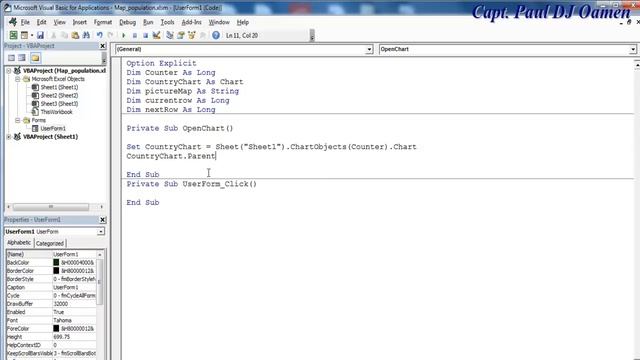This screenshot has height=360, width=640.
Task: Click the 'Option Explicit' code line
Action: 161,63
